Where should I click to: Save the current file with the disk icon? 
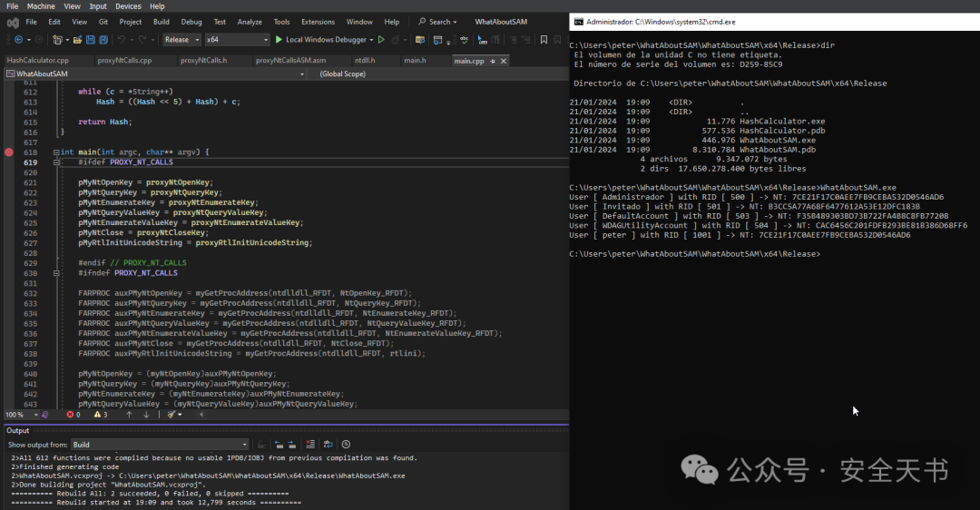pos(91,39)
